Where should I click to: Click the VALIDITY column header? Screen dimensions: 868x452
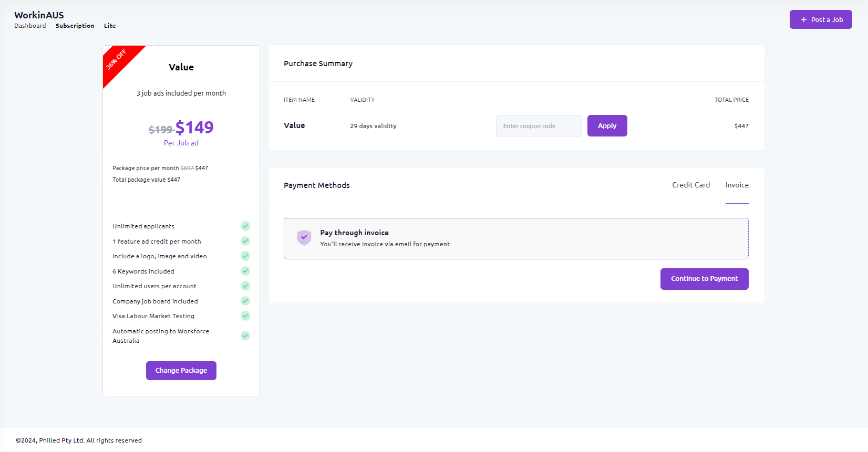363,100
